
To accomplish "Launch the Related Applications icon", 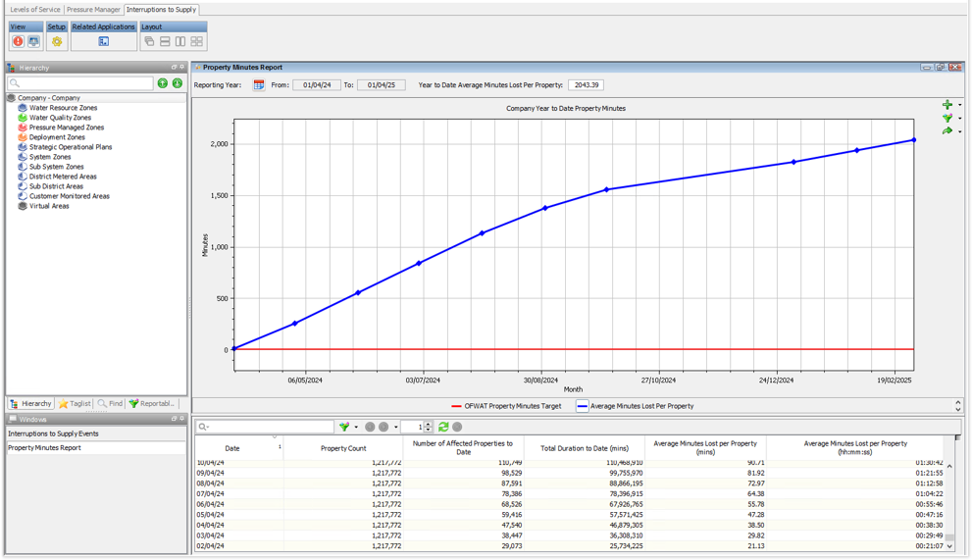I will [104, 41].
